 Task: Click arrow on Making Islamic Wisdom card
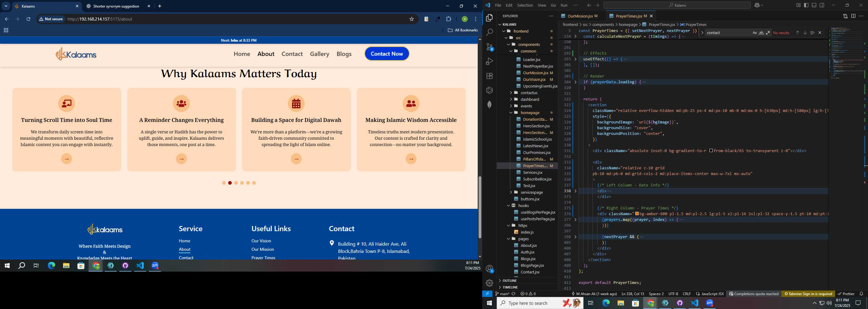coord(411,159)
